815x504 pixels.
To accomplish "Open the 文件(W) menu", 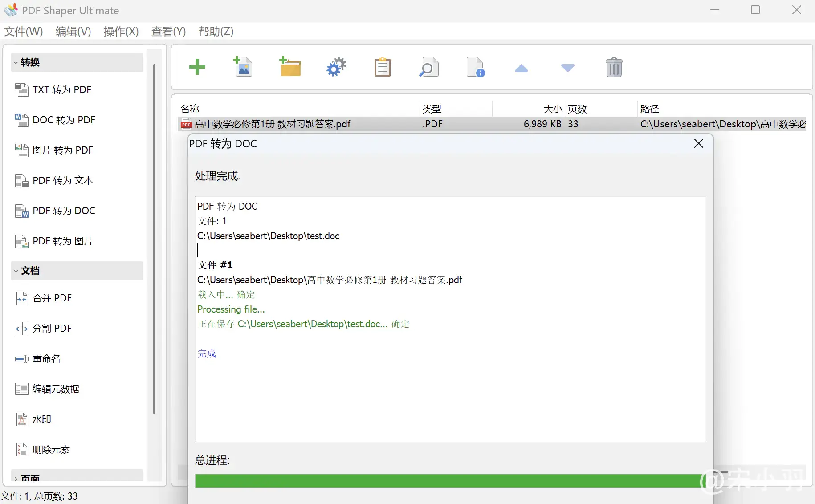I will click(24, 32).
